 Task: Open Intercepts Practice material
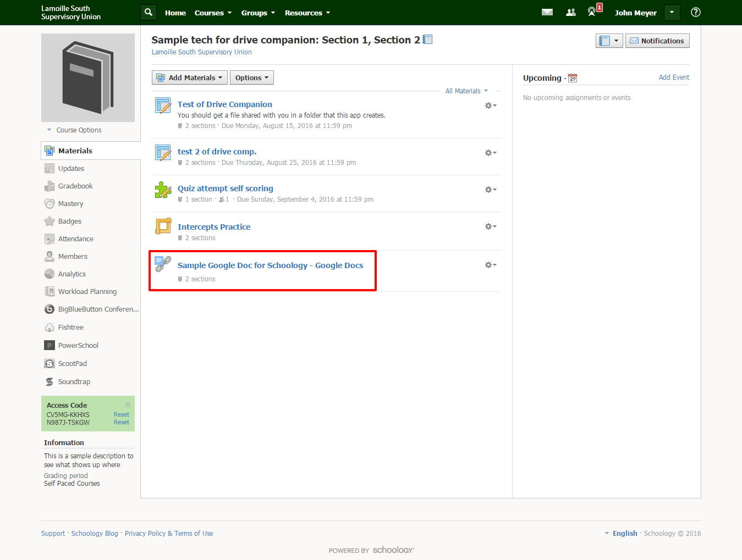pyautogui.click(x=214, y=227)
